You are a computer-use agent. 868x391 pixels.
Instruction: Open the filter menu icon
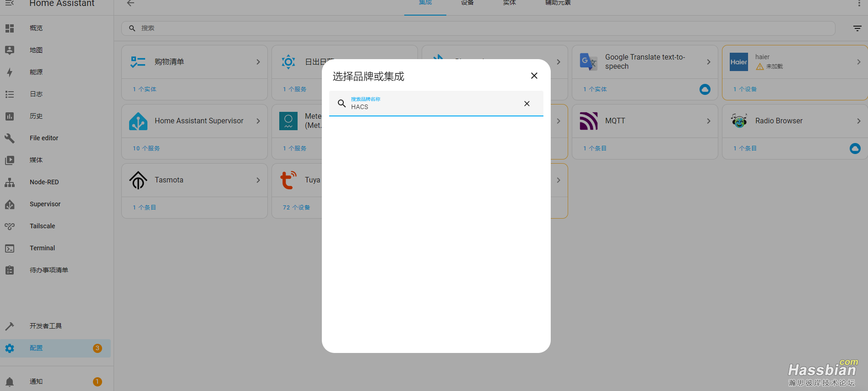click(x=857, y=28)
